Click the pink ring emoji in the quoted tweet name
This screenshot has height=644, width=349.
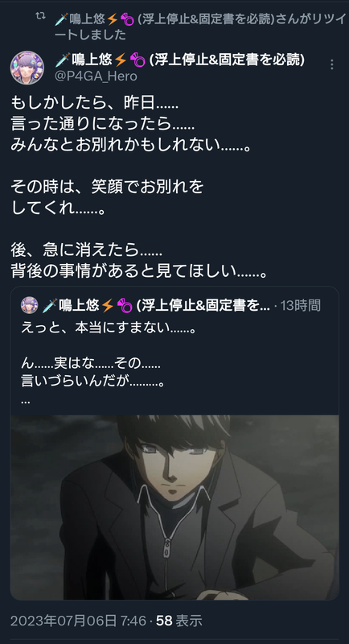pos(125,306)
